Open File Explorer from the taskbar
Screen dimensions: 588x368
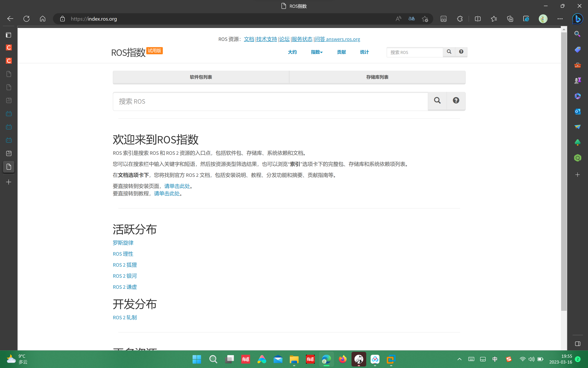[x=294, y=359]
